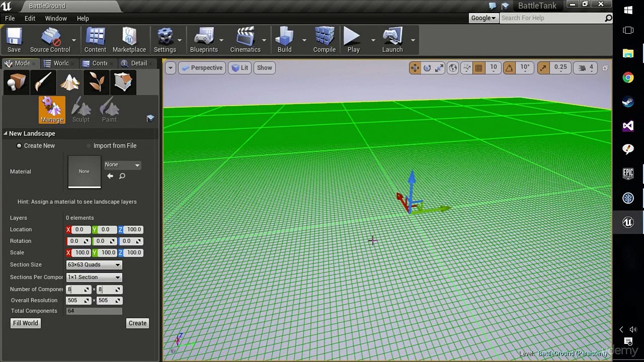
Task: Collapse the New Landscape section
Action: [6, 133]
